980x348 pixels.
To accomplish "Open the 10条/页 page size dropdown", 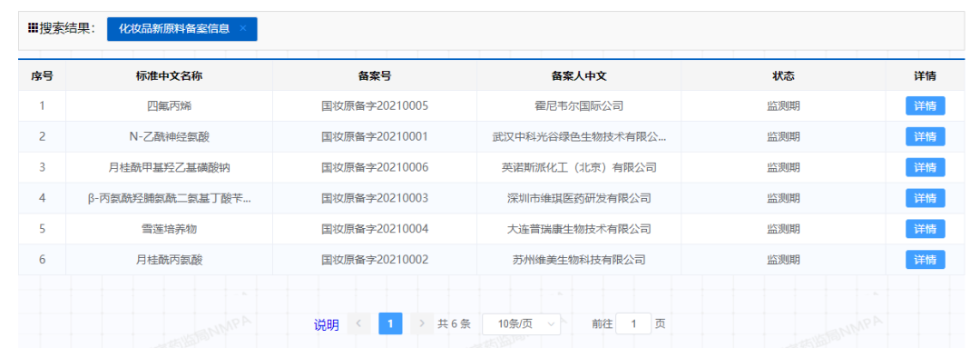I will pos(521,323).
